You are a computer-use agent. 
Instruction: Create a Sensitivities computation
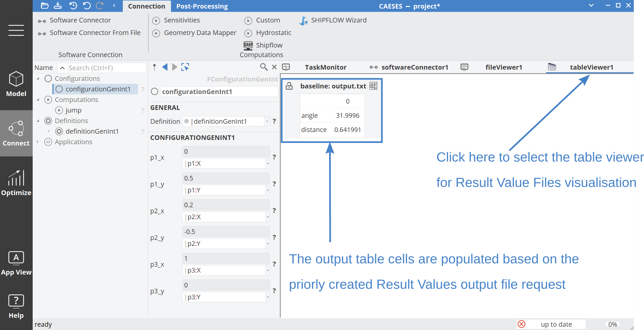tap(176, 20)
